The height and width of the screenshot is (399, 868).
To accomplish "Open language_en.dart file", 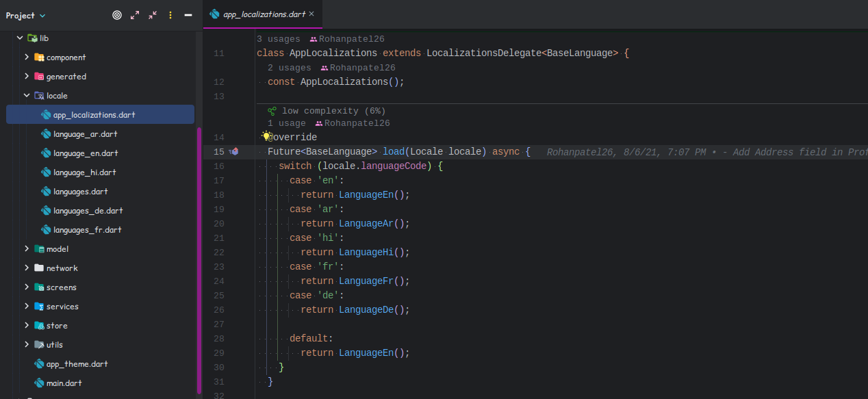I will (86, 153).
